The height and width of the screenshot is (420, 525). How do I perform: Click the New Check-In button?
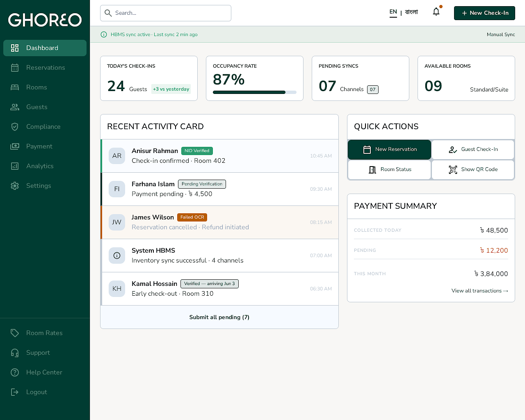click(484, 13)
